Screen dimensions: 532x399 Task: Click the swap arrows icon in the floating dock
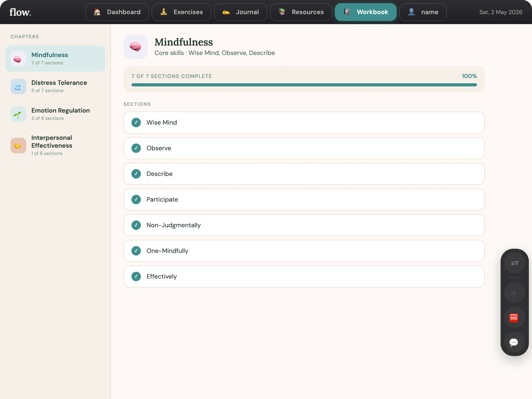(515, 263)
